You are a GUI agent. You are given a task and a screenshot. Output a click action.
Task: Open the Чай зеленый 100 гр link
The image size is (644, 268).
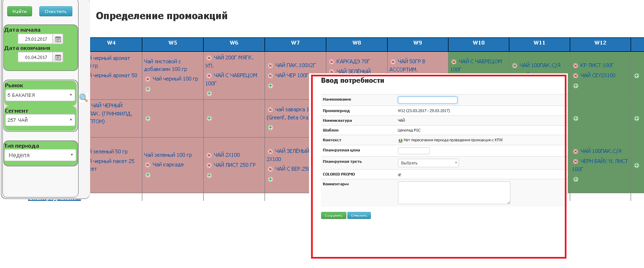168,155
